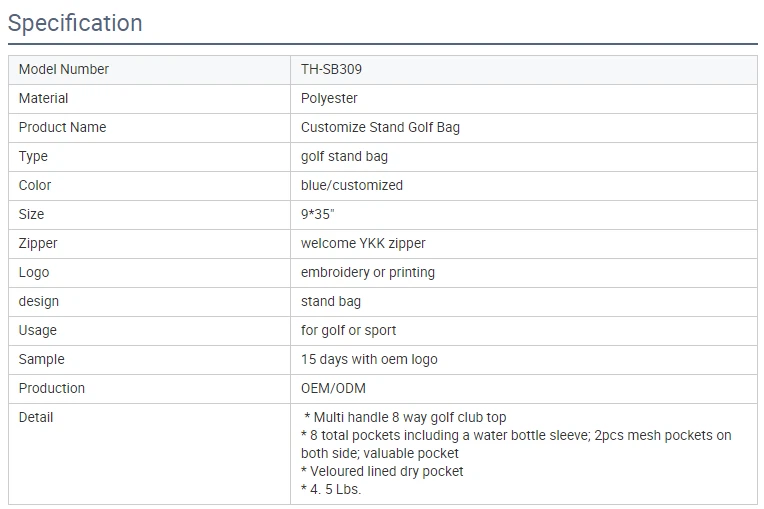Select the 9*35" size value
This screenshot has width=764, height=509.
click(320, 215)
